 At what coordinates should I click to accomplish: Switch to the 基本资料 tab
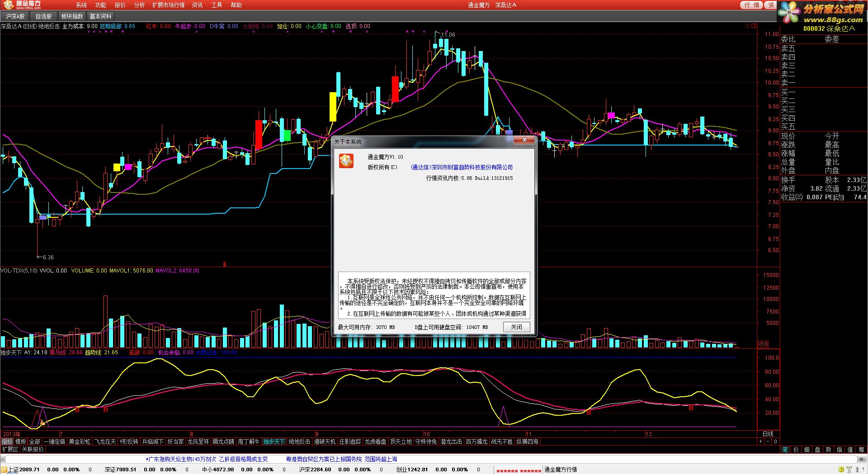coord(100,16)
